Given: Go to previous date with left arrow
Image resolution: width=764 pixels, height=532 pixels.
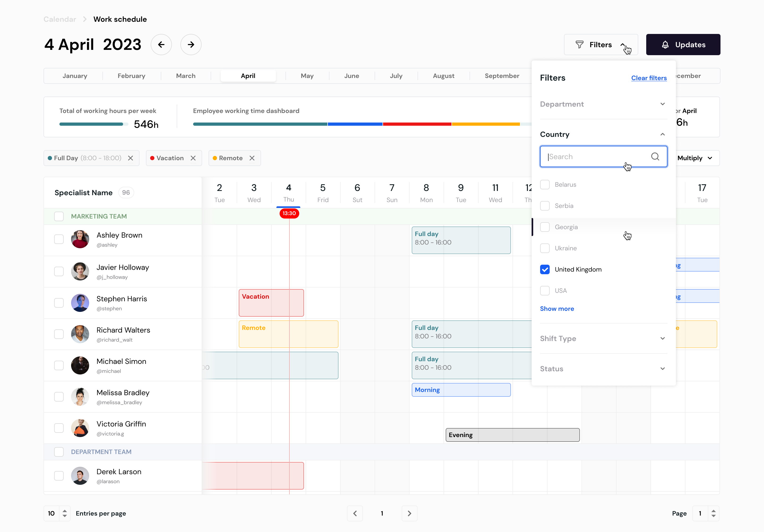Looking at the screenshot, I should (161, 45).
